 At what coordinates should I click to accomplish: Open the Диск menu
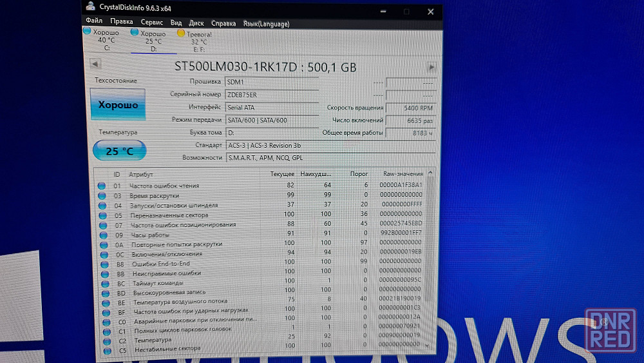coord(196,23)
